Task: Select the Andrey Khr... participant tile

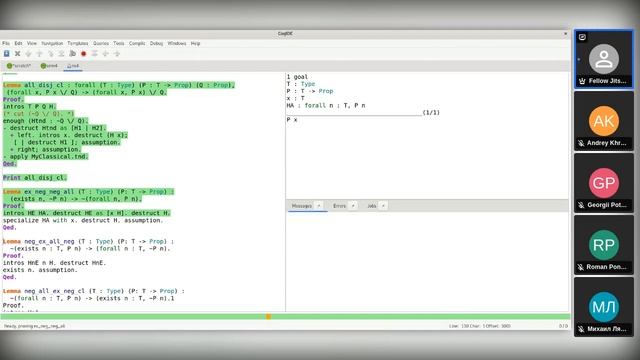Action: (604, 121)
